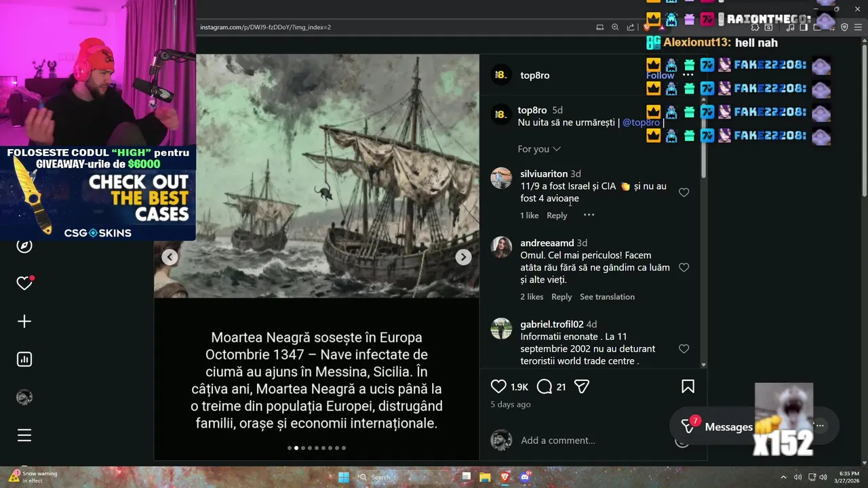
Task: Save the post with bookmark icon
Action: [x=688, y=386]
